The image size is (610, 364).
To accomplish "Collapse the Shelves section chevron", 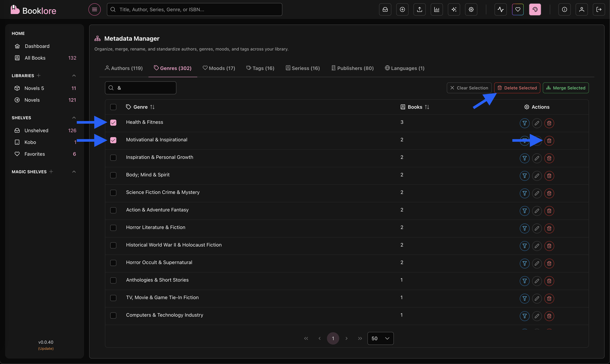I will (x=74, y=118).
